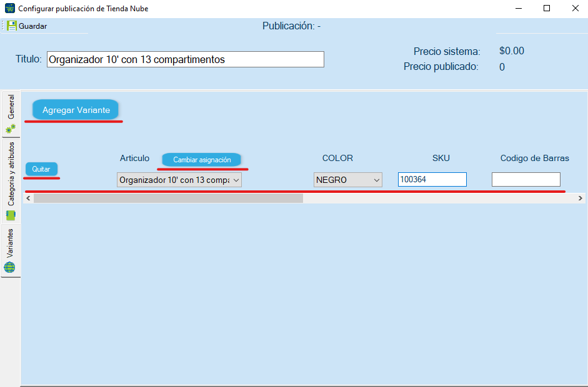
Task: Select the Variantes tab
Action: point(11,251)
